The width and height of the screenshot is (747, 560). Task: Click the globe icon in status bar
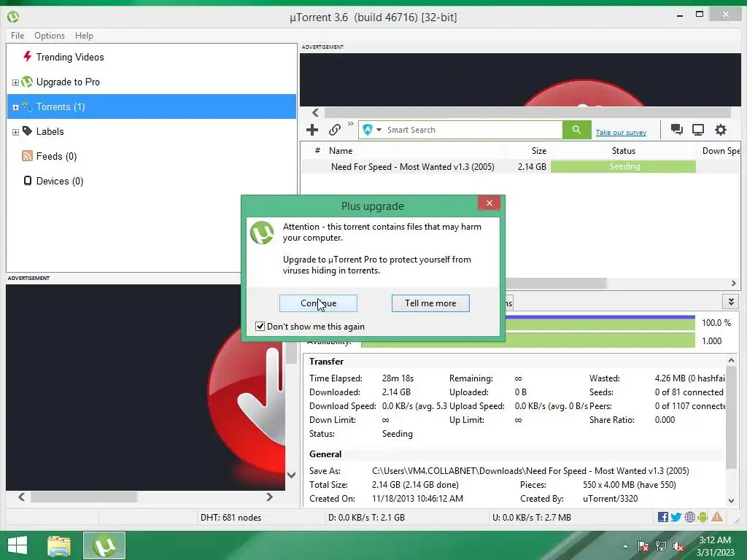tap(690, 517)
